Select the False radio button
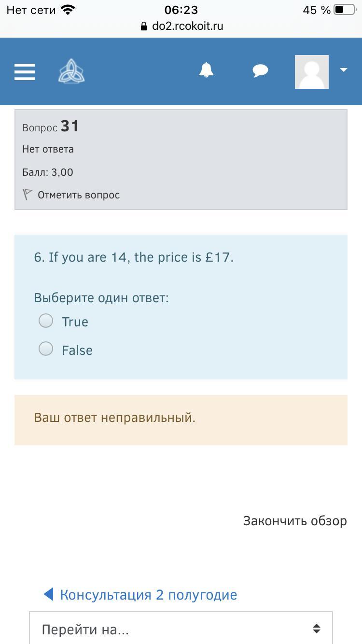Image resolution: width=362 pixels, height=644 pixels. click(46, 349)
